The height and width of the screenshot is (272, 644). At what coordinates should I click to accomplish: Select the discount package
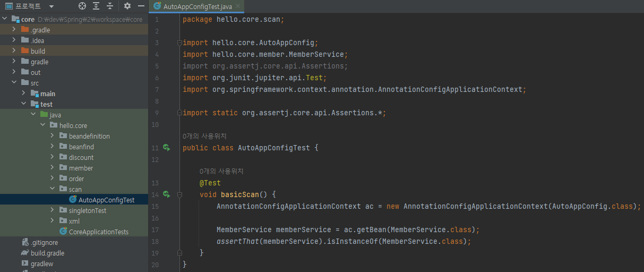pos(74,157)
